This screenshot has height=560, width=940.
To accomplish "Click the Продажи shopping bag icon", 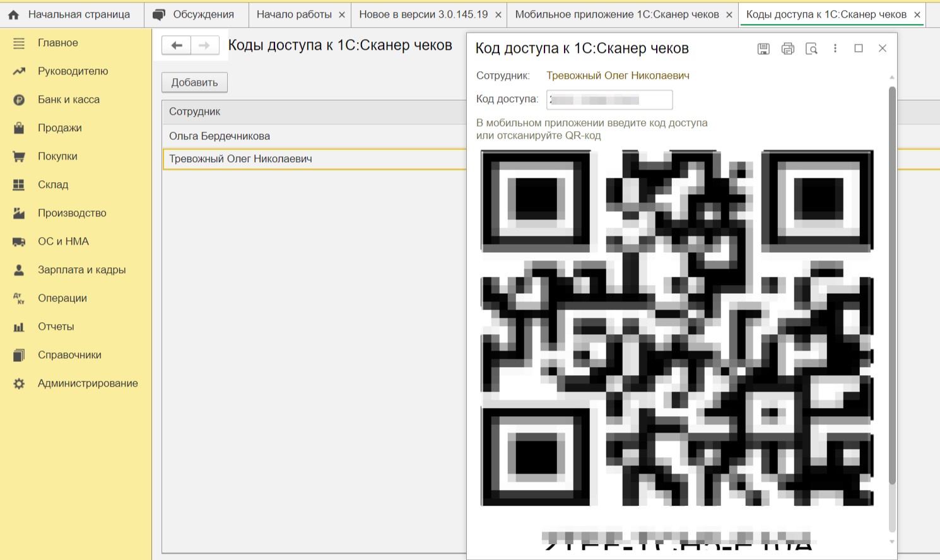I will pos(19,128).
